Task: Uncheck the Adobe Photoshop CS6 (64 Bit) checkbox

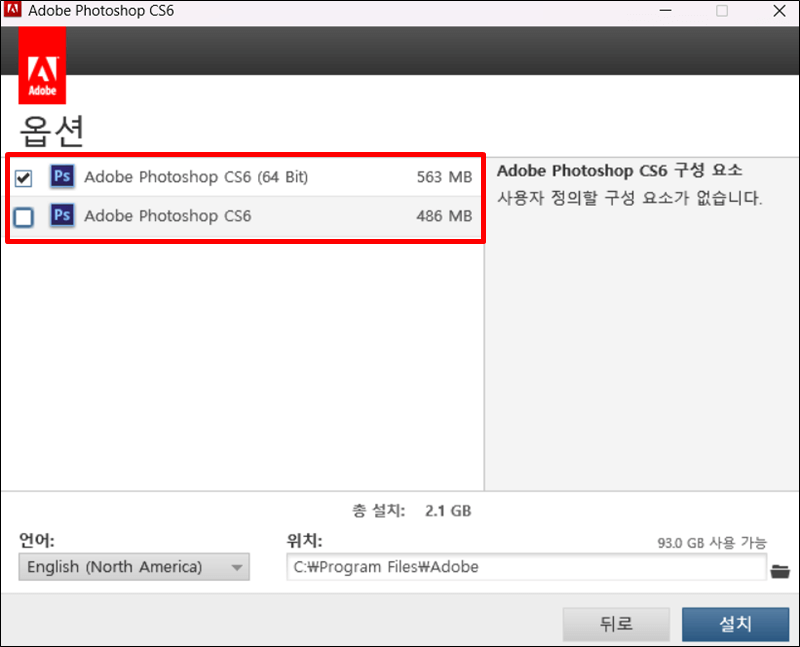Action: [23, 176]
